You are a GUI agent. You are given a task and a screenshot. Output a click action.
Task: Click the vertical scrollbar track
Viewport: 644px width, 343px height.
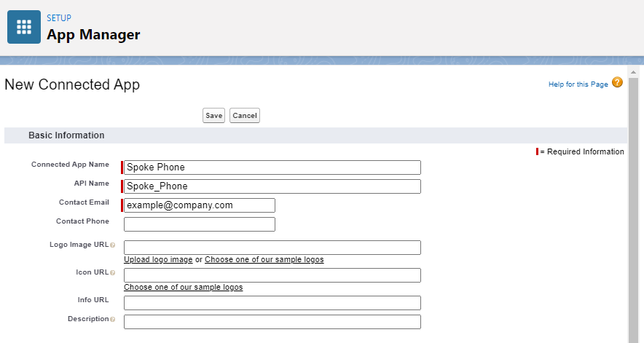[633, 210]
